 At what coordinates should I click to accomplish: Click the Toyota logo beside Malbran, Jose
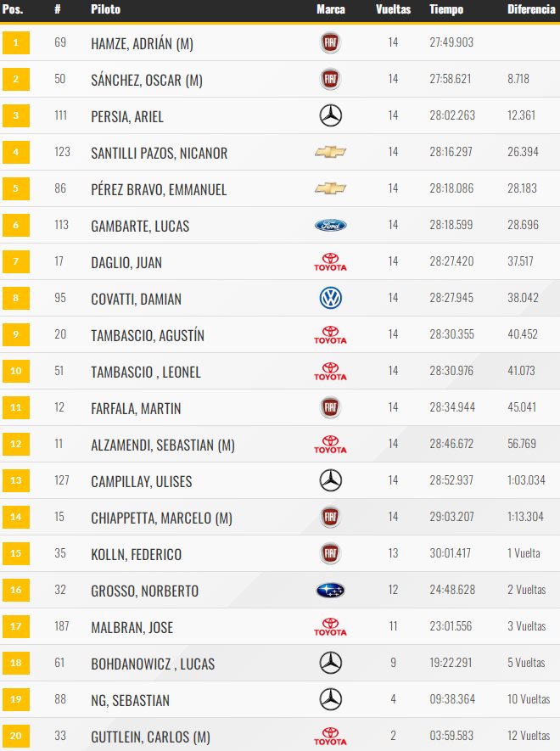[330, 626]
